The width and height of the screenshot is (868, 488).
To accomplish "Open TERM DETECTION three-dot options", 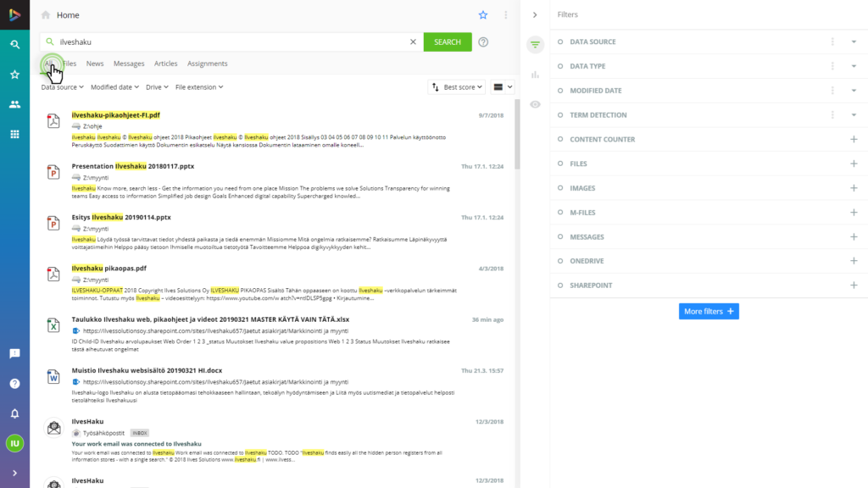I will tap(832, 115).
